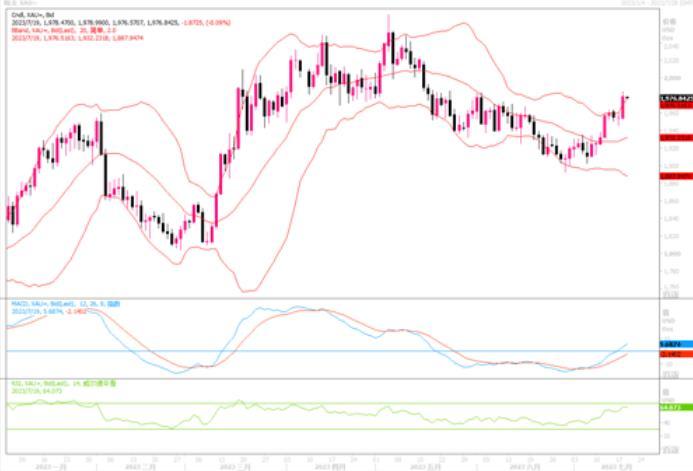
Task: Click the divider between price and MACD panels
Action: [x=330, y=298]
